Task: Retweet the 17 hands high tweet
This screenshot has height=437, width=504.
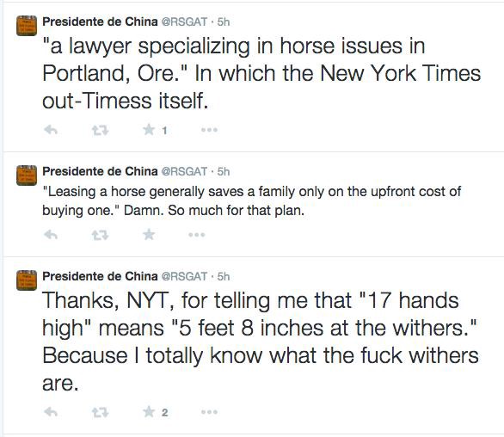Action: click(x=100, y=412)
